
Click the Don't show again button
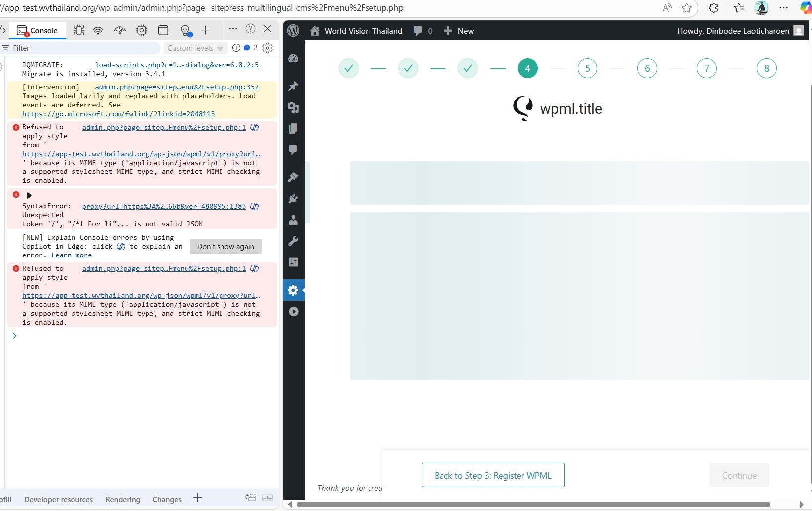pyautogui.click(x=225, y=246)
